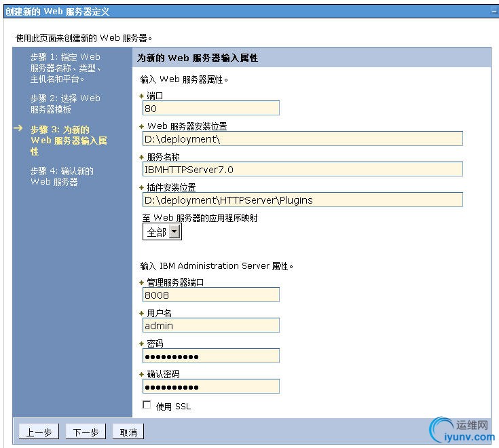
Task: Click the 上一步 button
Action: [39, 432]
